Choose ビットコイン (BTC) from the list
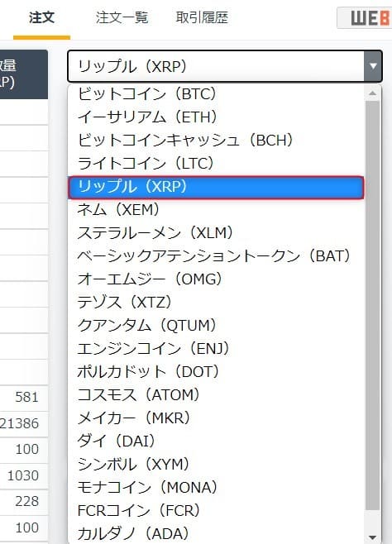 tap(216, 94)
